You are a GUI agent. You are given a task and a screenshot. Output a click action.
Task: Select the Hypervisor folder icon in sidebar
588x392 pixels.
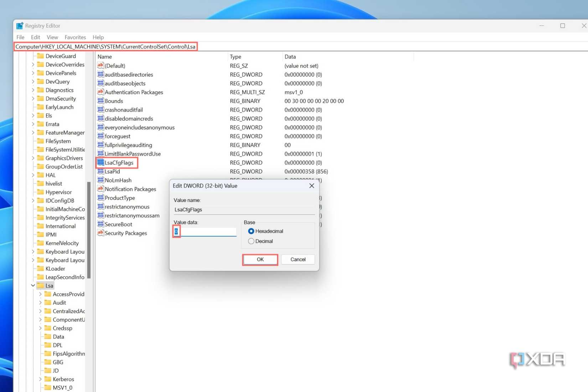[x=40, y=192]
